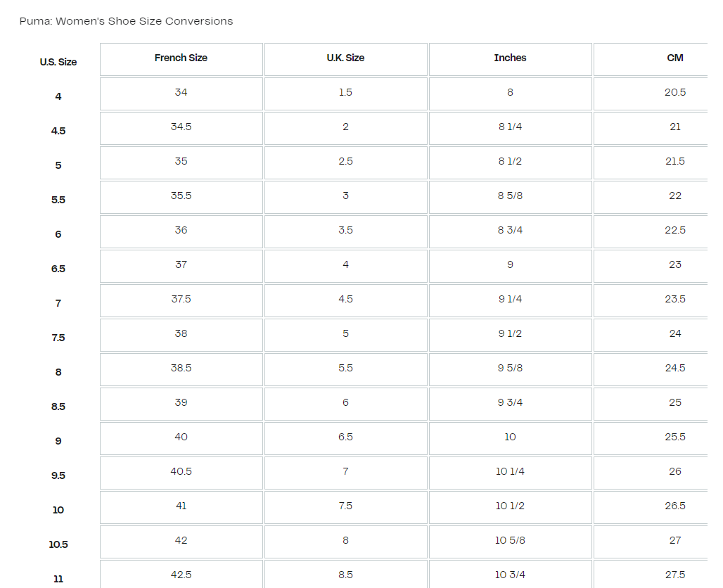This screenshot has width=723, height=588.
Task: Click the 26.5 CM cell
Action: coord(674,506)
